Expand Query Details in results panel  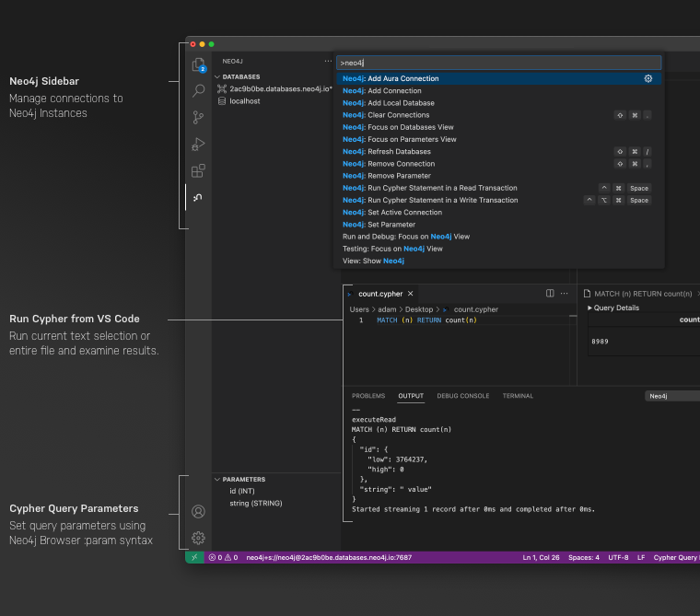click(x=613, y=308)
